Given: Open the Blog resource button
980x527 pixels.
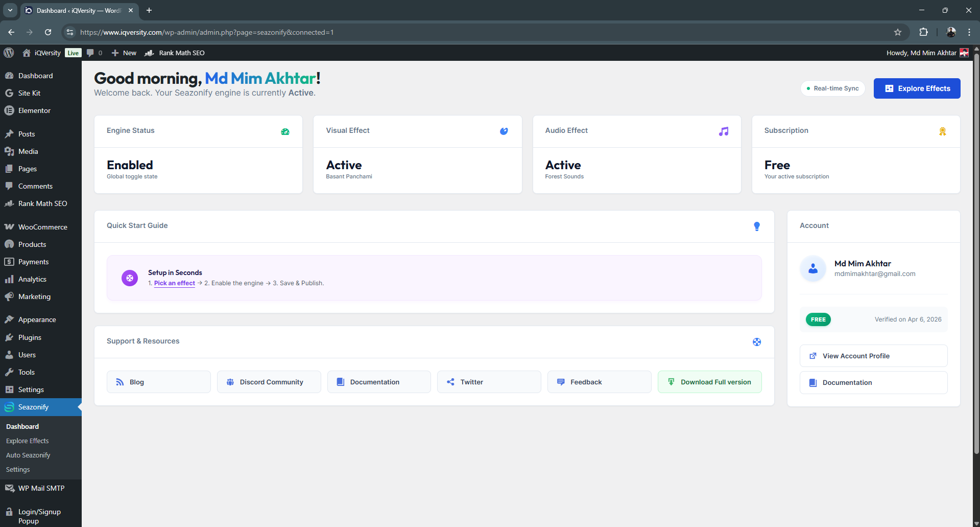Looking at the screenshot, I should tap(159, 382).
